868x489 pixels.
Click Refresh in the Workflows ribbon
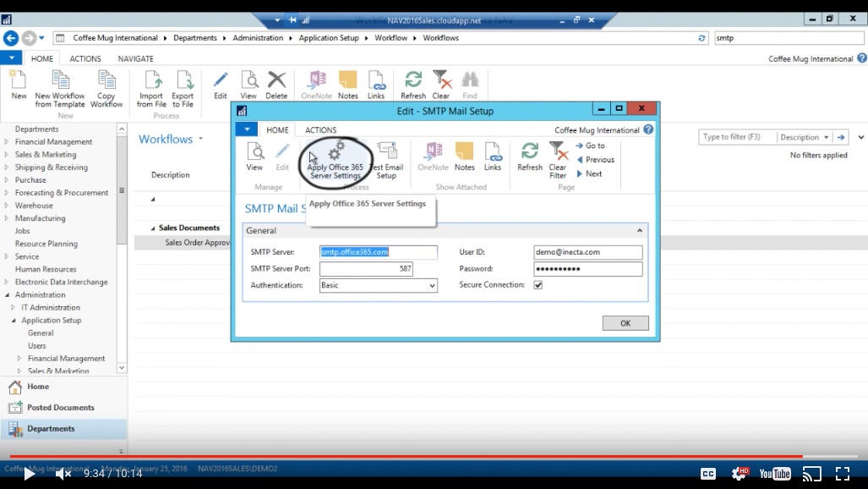pyautogui.click(x=413, y=85)
